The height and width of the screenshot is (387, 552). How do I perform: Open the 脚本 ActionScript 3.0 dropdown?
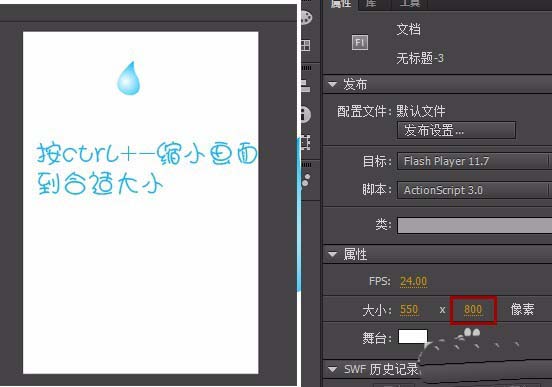pyautogui.click(x=474, y=190)
